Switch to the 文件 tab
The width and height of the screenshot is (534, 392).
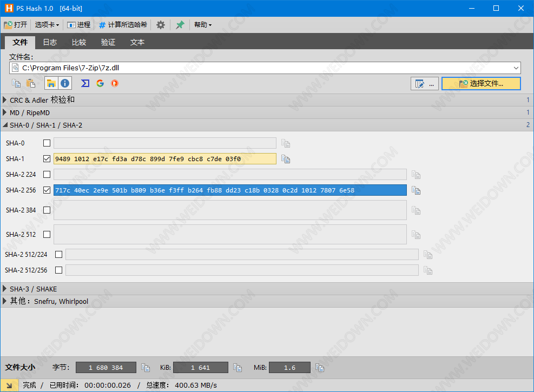click(x=20, y=42)
